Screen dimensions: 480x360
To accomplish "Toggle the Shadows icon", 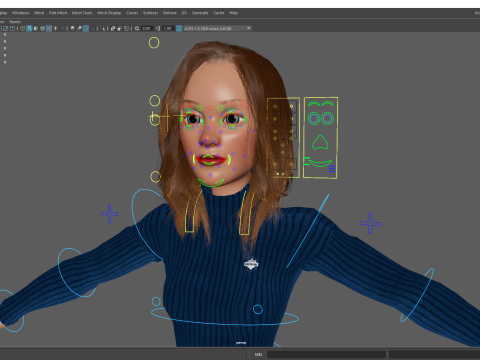I will click(62, 28).
